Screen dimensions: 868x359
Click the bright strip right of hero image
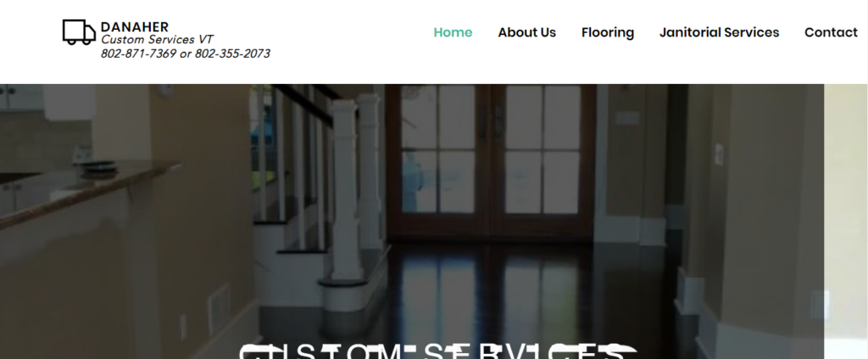coord(846,222)
